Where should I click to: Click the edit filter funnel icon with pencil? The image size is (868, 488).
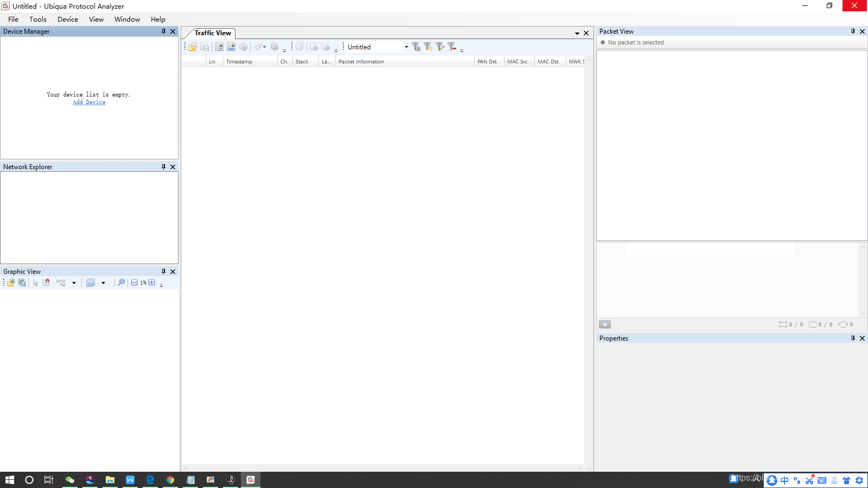[x=440, y=47]
